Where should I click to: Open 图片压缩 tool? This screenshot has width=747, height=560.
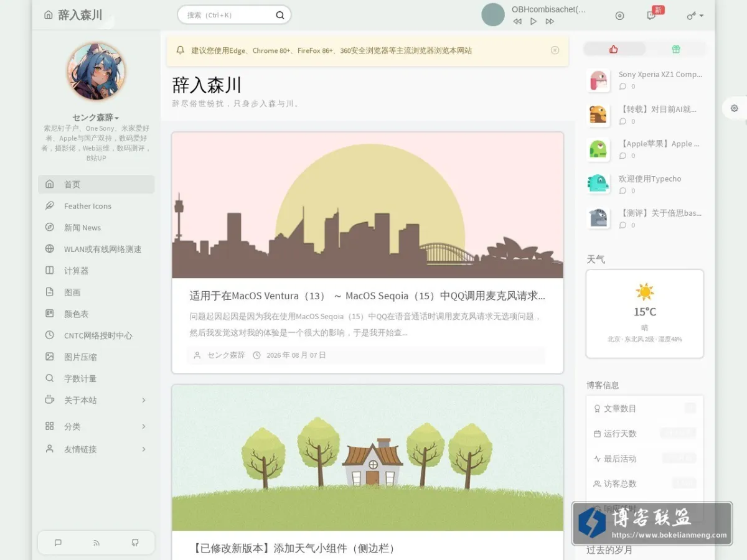pyautogui.click(x=96, y=357)
